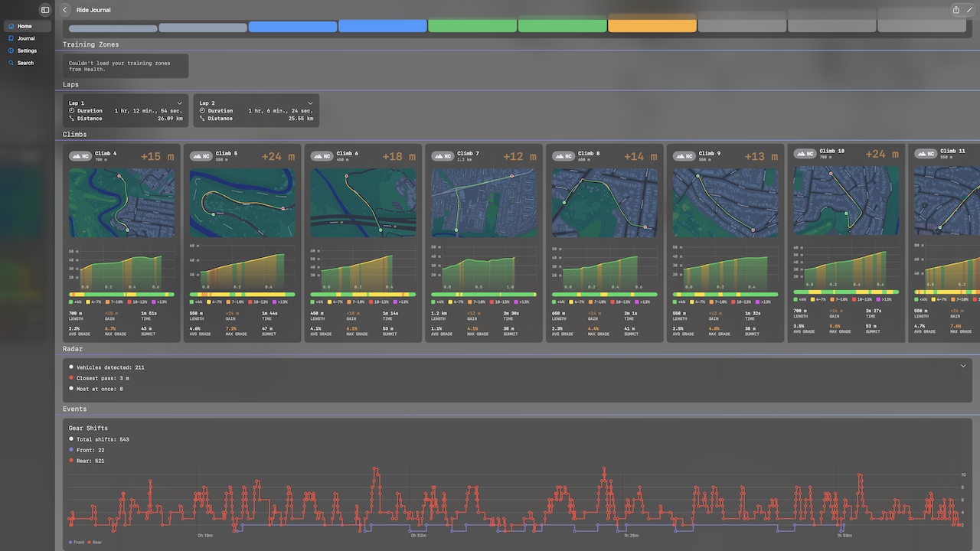Open the Climb 7 map thumbnail
Screen dimensions: 980x551
tap(484, 203)
